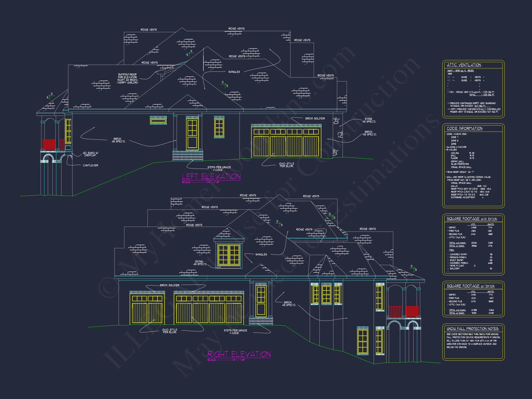Screen dimensions: 532x399
Task: Click the BUMPOUT/ROOF FOR ELEVATOR SHAFT note
Action: (128, 79)
